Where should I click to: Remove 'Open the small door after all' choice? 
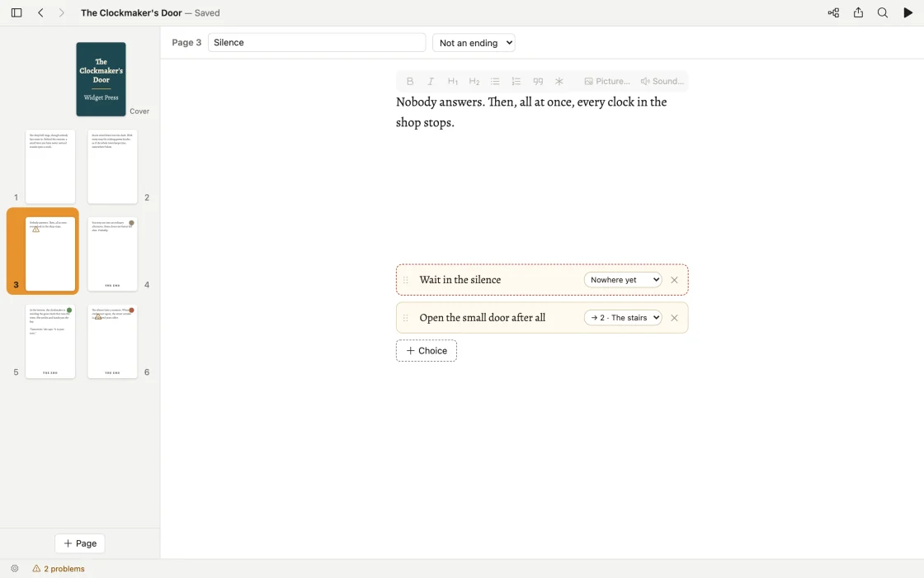674,317
